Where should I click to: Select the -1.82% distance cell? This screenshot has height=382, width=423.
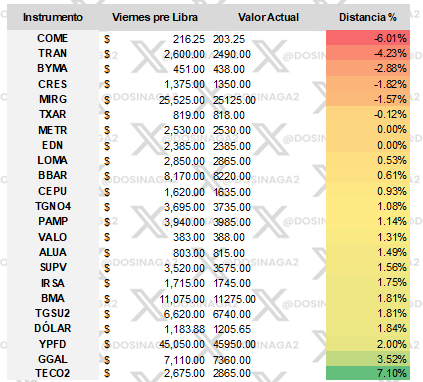point(368,84)
